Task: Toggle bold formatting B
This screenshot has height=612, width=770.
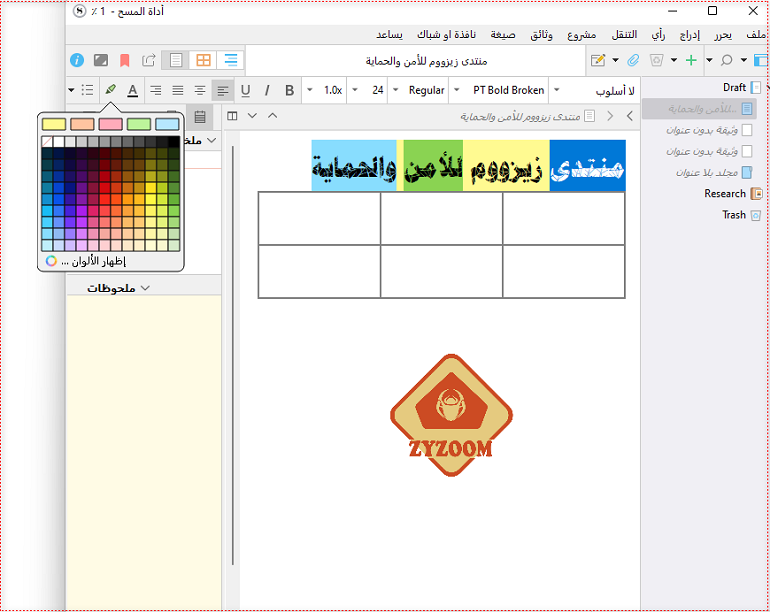Action: (290, 90)
